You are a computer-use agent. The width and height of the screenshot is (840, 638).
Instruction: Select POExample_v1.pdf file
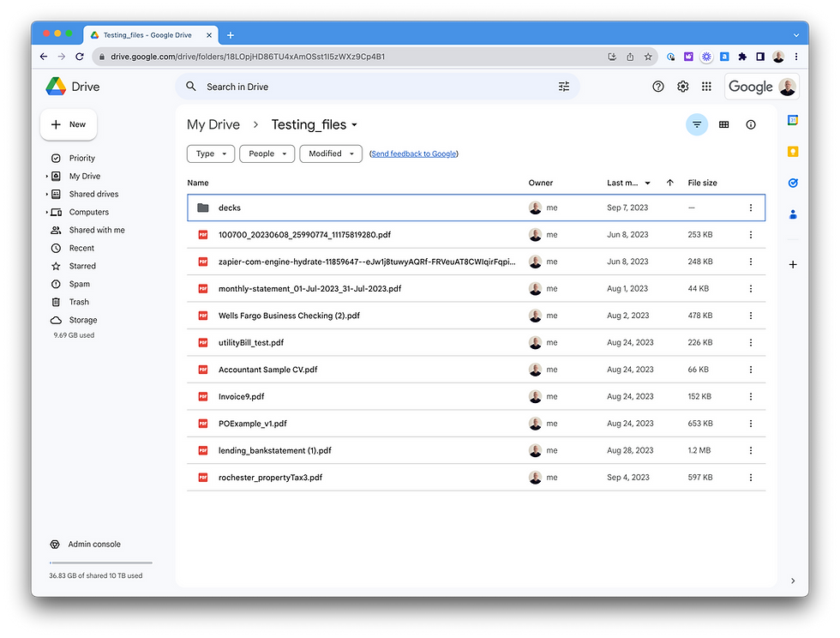pyautogui.click(x=477, y=424)
